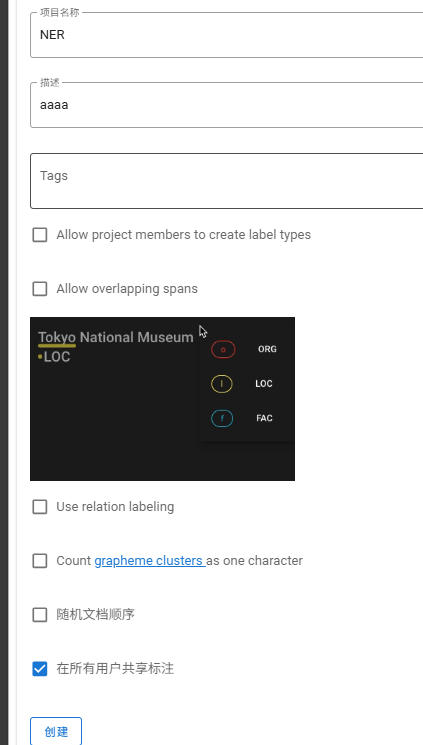Click the red 'o' ORG shortcut chip
Image resolution: width=423 pixels, height=745 pixels.
click(223, 350)
